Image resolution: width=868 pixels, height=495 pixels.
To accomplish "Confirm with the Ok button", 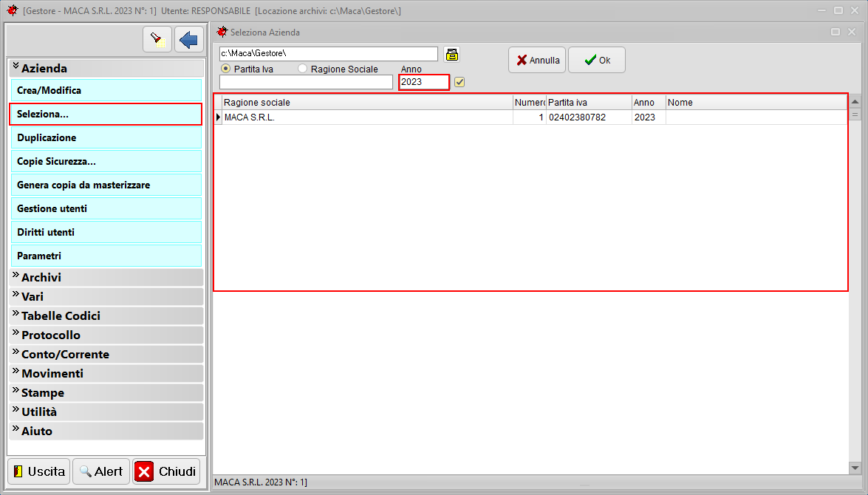I will pyautogui.click(x=597, y=61).
